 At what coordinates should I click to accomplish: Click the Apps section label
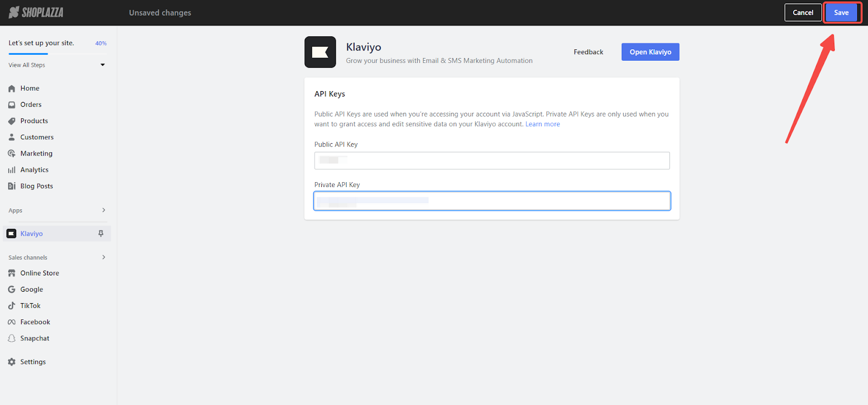click(x=15, y=210)
